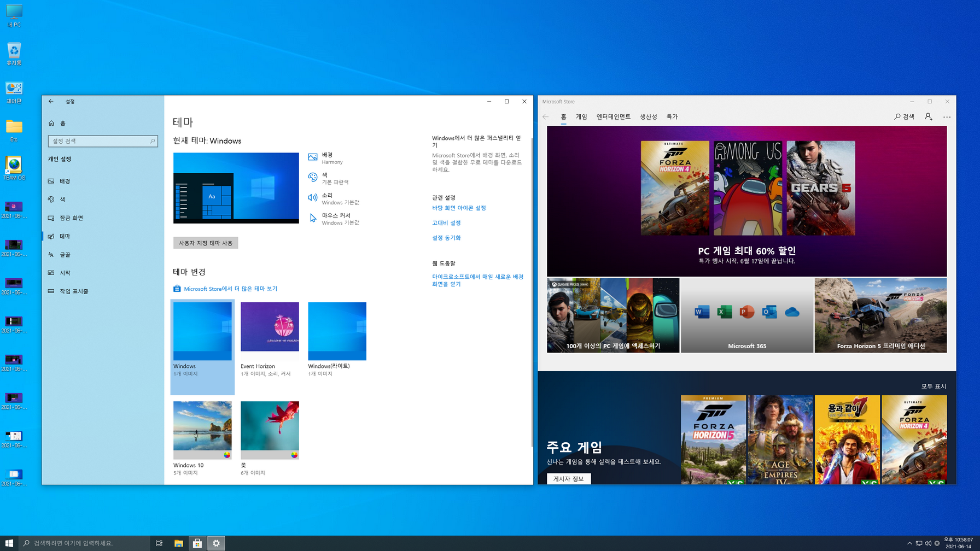Open the Forza Horizon 5 프리미엄 에디션 tile

(x=880, y=315)
